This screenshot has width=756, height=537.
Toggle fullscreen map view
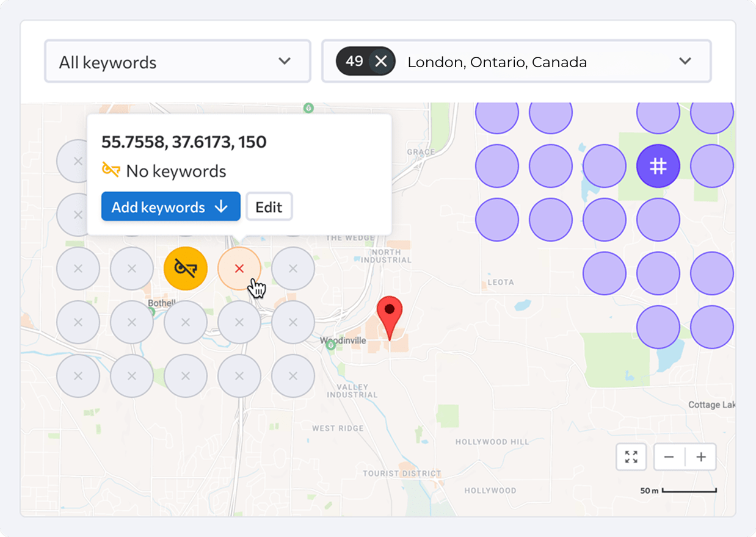[x=631, y=456]
